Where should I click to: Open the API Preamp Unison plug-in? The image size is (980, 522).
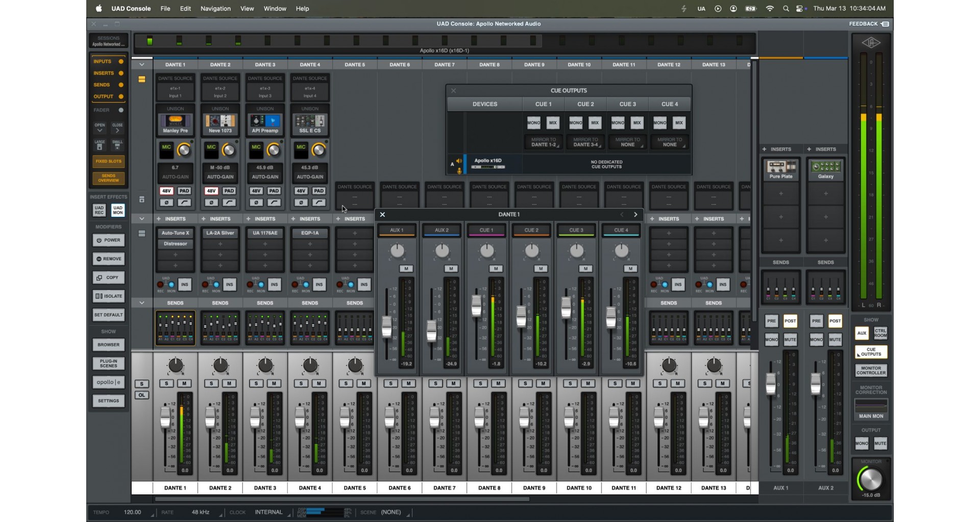coord(265,124)
